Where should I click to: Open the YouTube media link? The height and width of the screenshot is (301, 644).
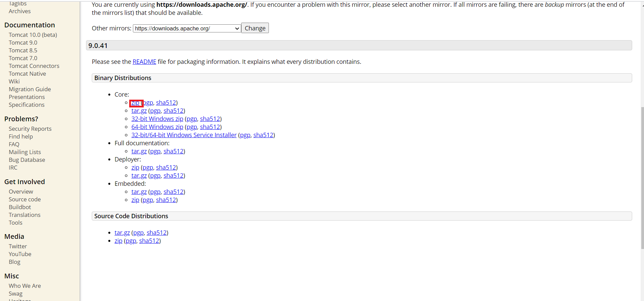point(20,254)
